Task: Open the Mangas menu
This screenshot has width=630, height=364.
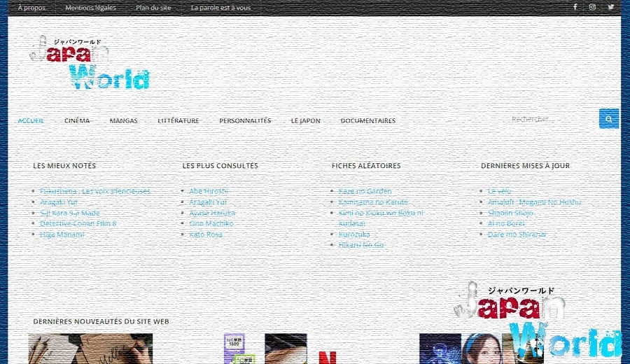Action: (123, 121)
